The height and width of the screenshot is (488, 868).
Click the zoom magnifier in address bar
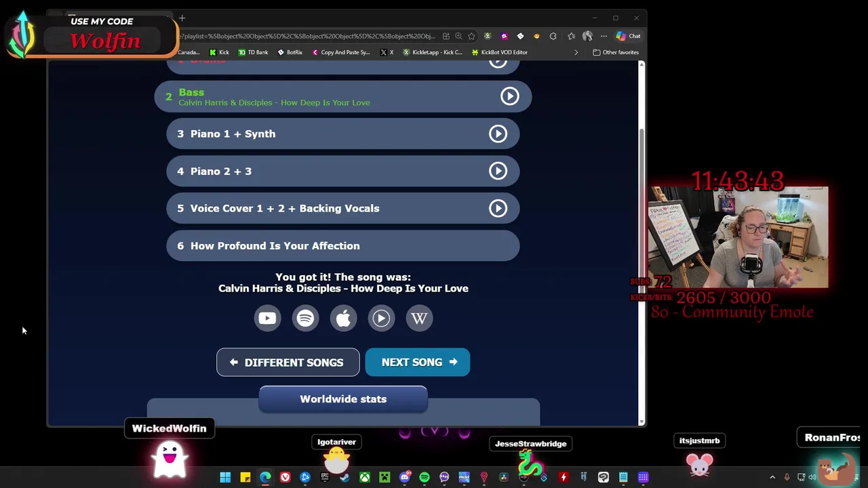tap(458, 36)
